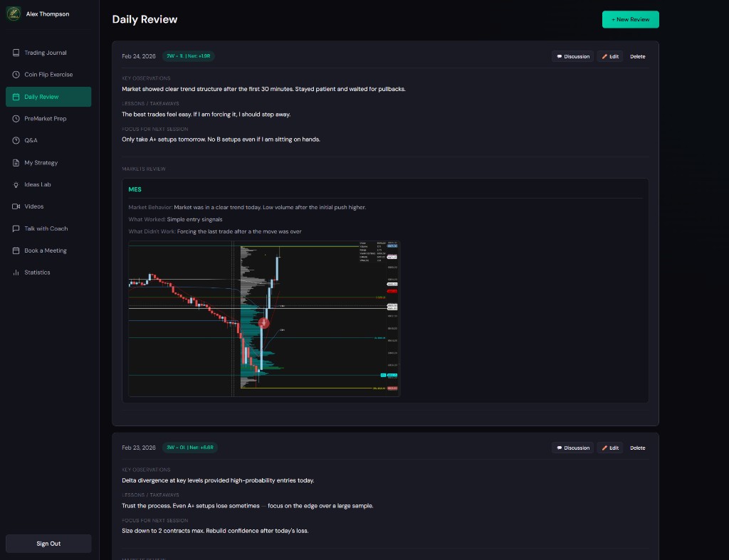The width and height of the screenshot is (729, 560).
Task: Click the 2W - 1L Net +1.6R badge
Action: (188, 56)
